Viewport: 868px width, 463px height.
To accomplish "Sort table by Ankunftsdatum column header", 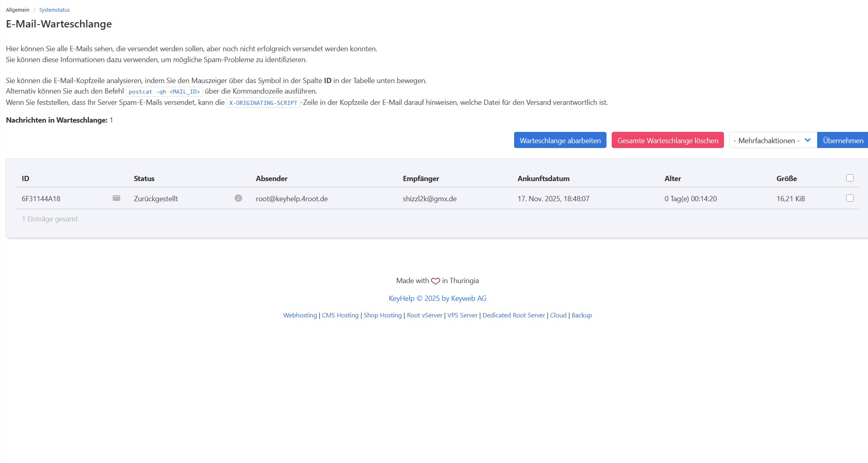I will (543, 178).
